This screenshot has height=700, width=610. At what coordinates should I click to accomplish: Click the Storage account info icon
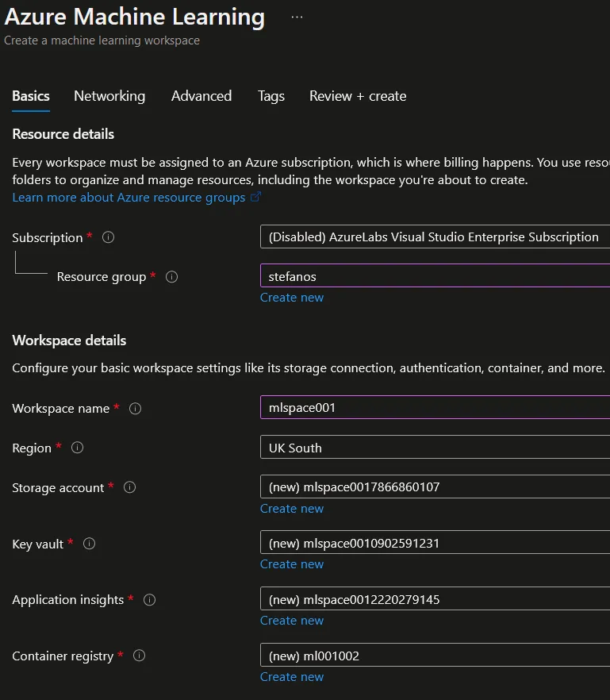(x=129, y=487)
